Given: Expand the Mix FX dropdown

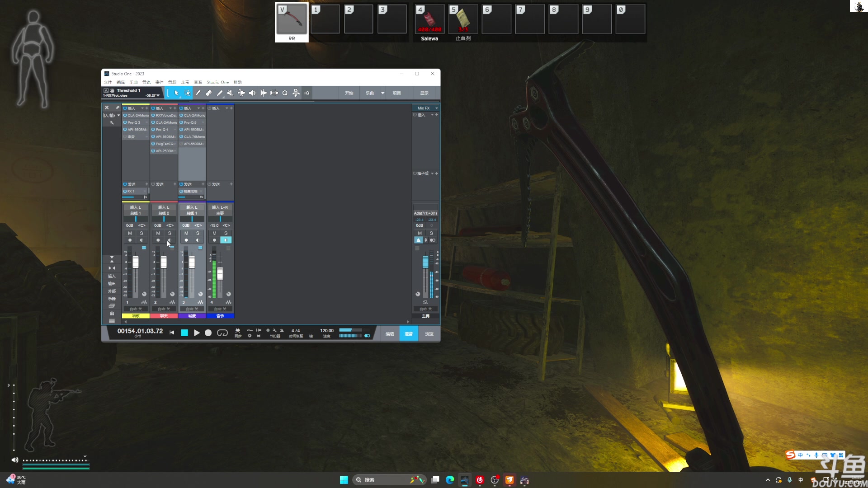Looking at the screenshot, I should click(x=436, y=108).
